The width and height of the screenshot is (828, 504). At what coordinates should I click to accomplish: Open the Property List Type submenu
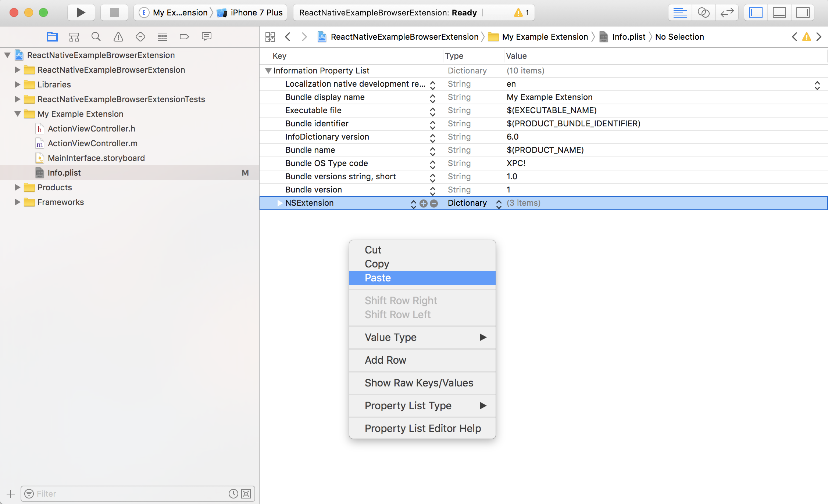tap(422, 406)
